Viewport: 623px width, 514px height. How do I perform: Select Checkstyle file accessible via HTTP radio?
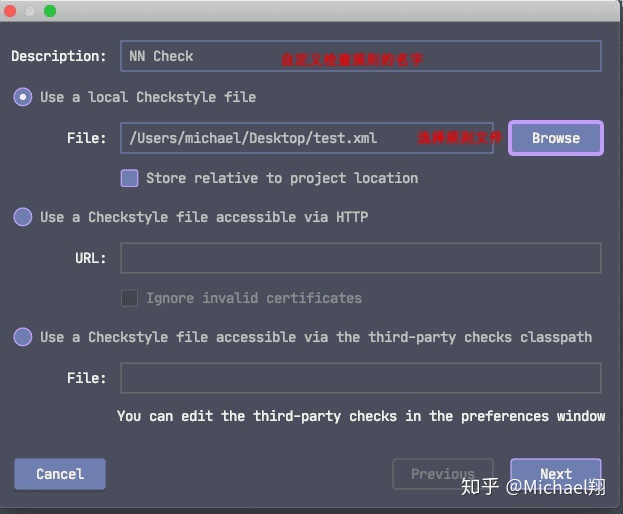point(23,217)
